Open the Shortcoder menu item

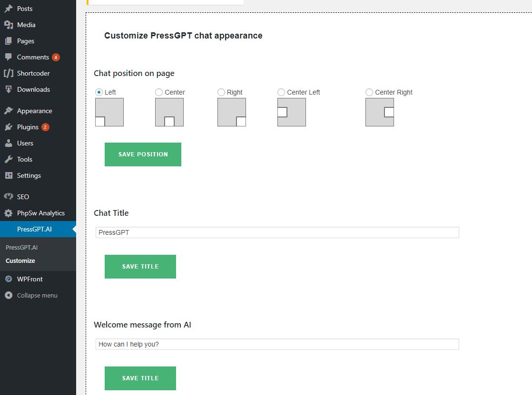point(38,73)
